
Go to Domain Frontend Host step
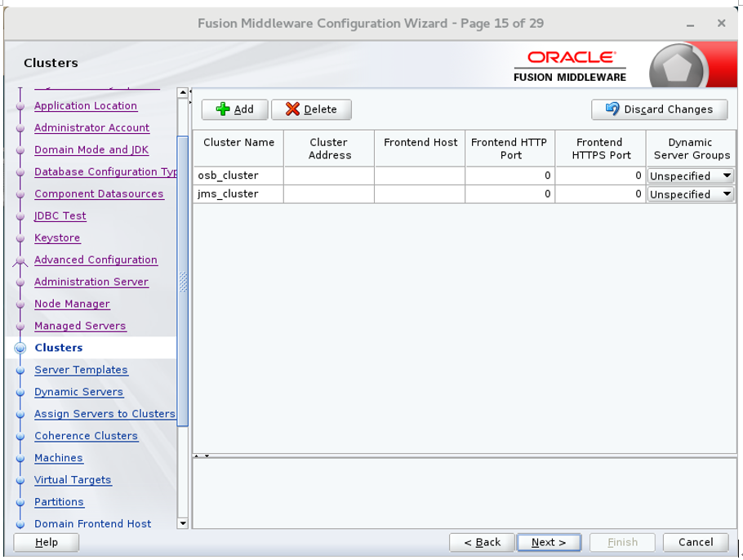[x=93, y=523]
